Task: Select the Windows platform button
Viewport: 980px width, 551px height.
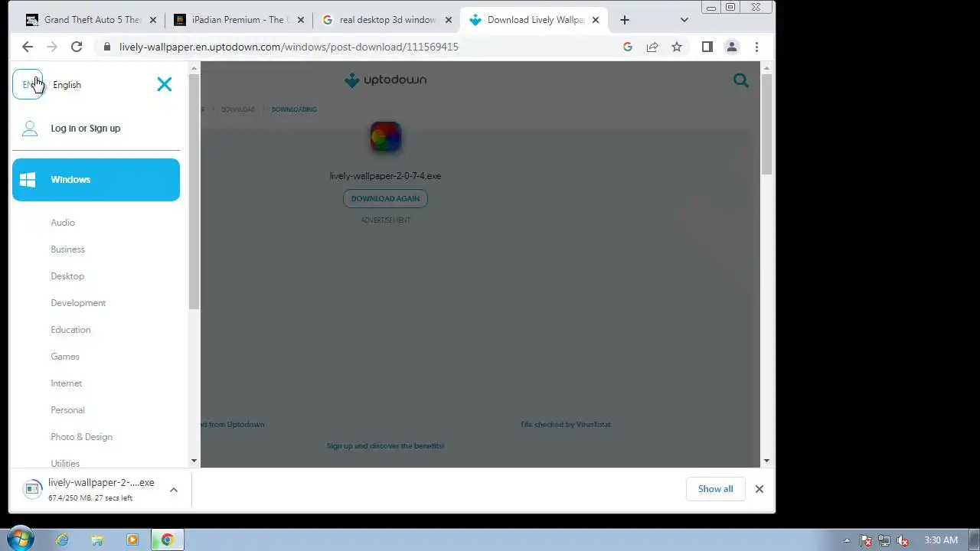Action: pos(96,180)
